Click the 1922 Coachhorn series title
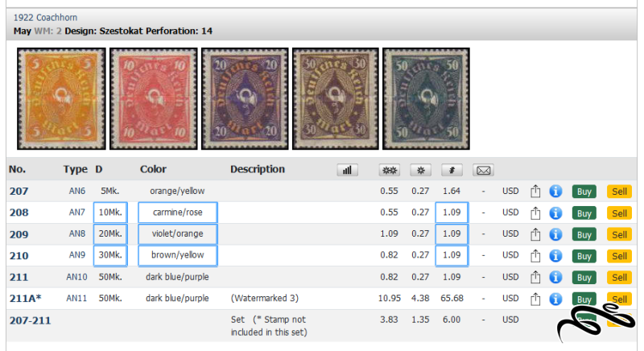This screenshot has width=644, height=351. pos(45,18)
